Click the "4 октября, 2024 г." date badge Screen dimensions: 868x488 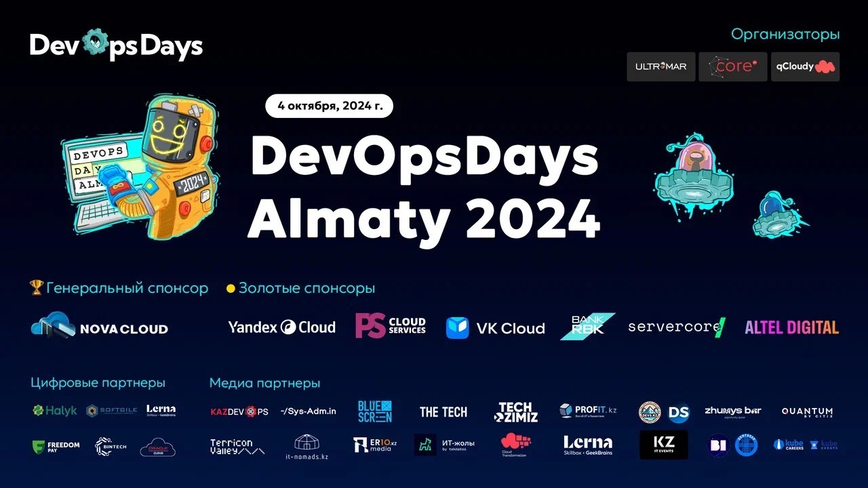coord(330,106)
